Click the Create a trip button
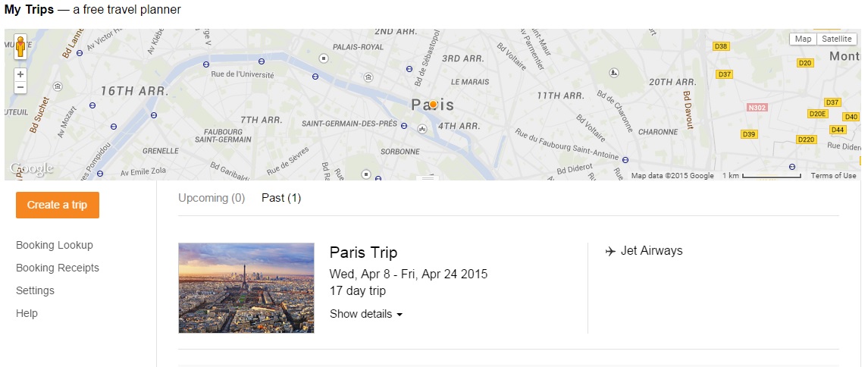 point(58,205)
